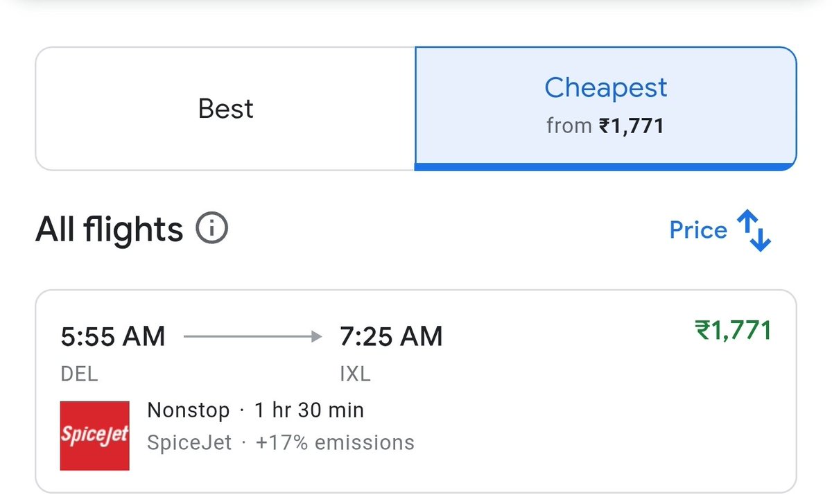The width and height of the screenshot is (832, 504).
Task: Open the SpiceJet flight result card
Action: [x=555, y=416]
